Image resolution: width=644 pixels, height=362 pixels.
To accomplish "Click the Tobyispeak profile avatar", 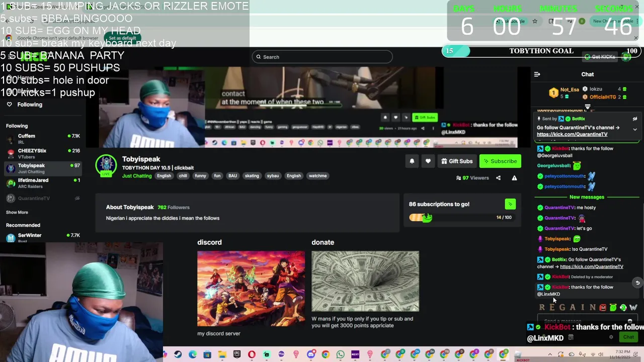I will pos(106,166).
